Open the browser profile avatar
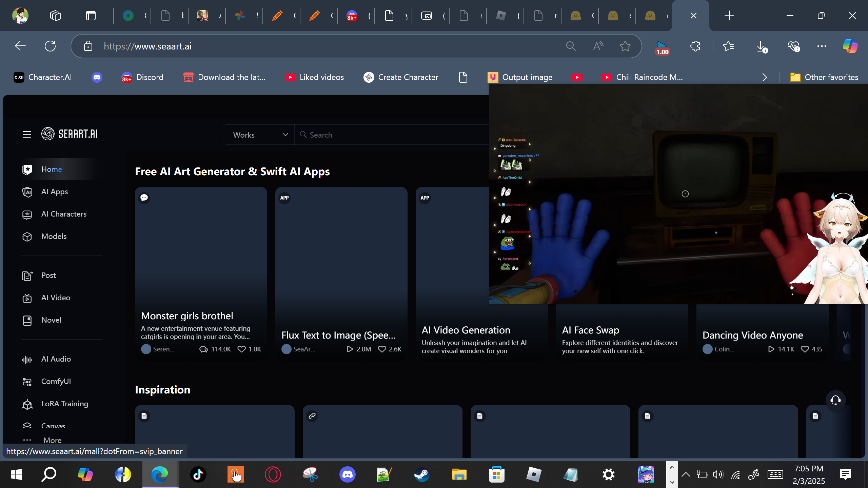Viewport: 868px width, 488px height. pyautogui.click(x=20, y=16)
